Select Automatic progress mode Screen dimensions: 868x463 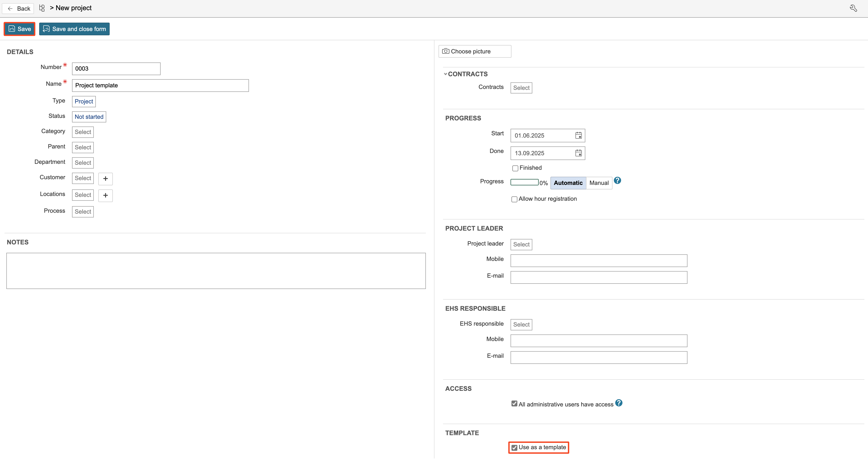[568, 183]
